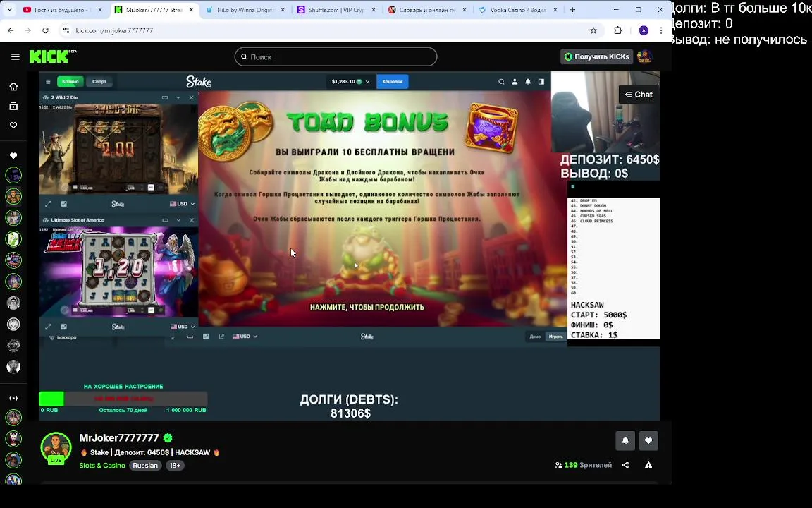Open Following outline heart icon in sidebar
Image resolution: width=812 pixels, height=508 pixels.
point(13,125)
